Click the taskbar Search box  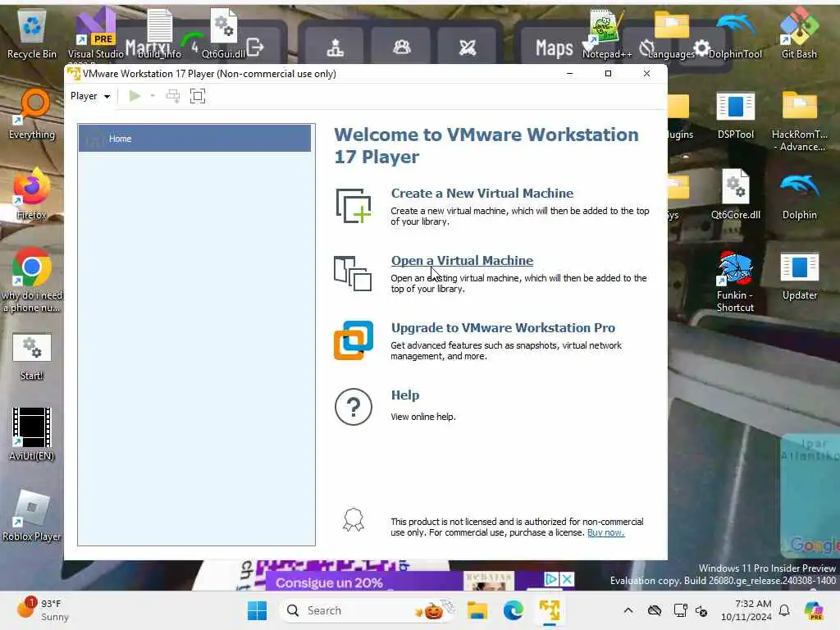368,610
